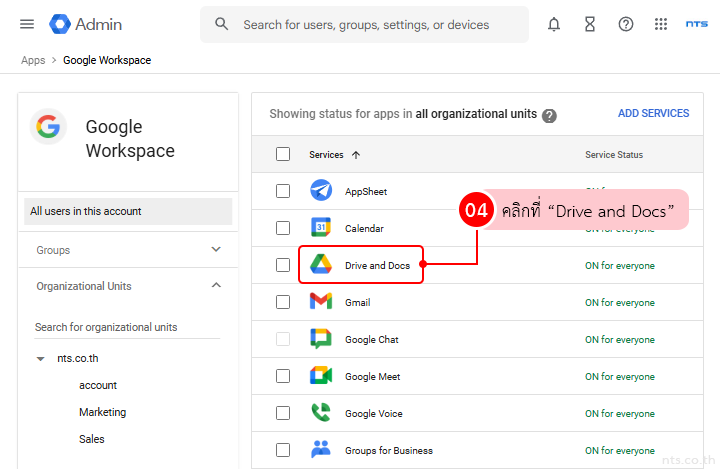The height and width of the screenshot is (469, 720).
Task: Click the notifications bell icon
Action: click(554, 24)
